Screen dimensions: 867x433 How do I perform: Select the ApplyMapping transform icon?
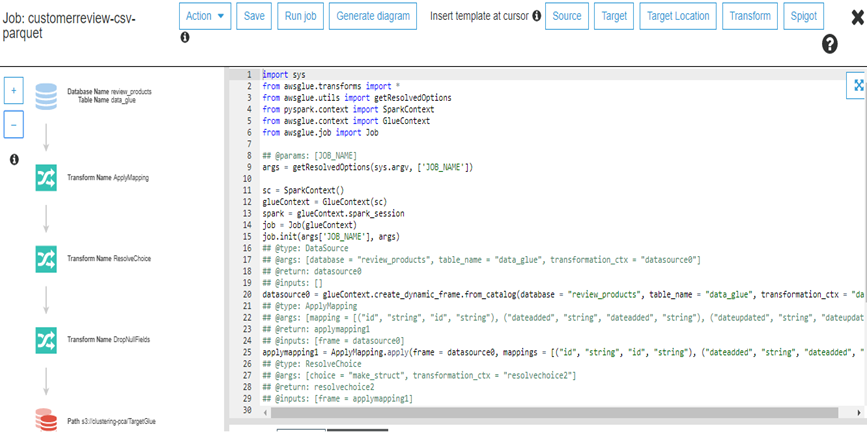coord(46,178)
